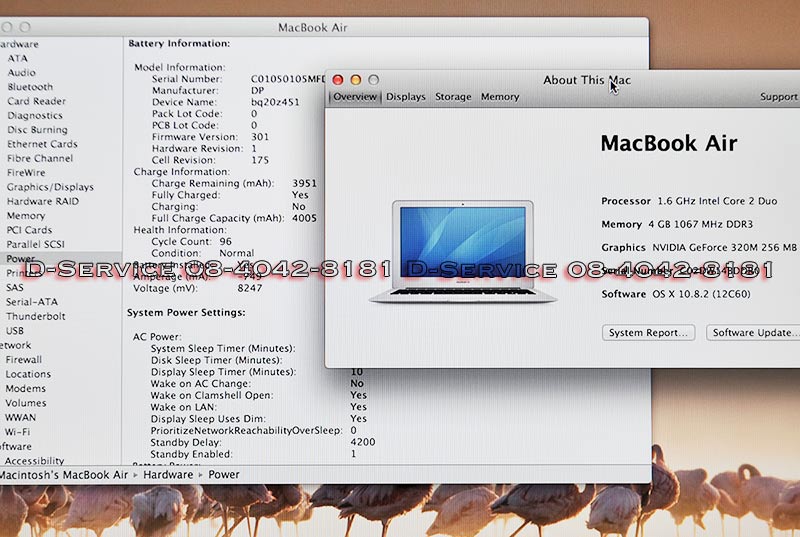Click Macintosh's MacBook Air in path bar
The height and width of the screenshot is (537, 800).
(x=64, y=475)
